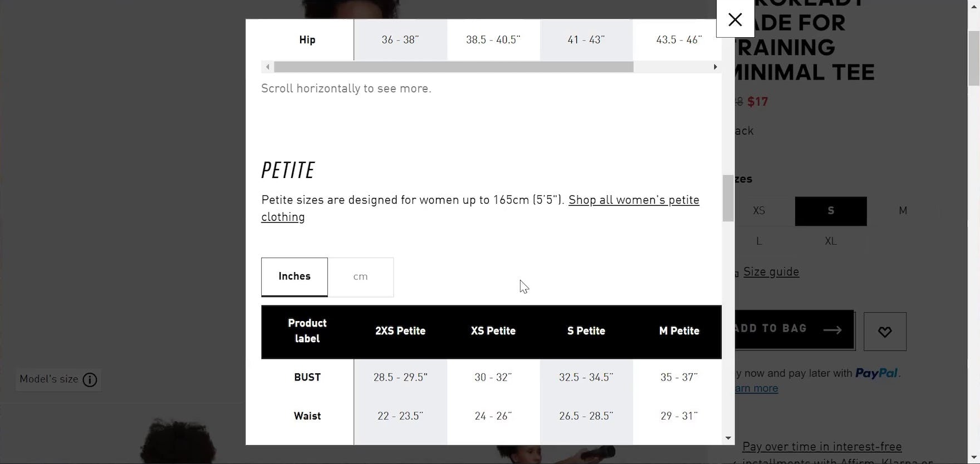Choose size XL

(830, 241)
